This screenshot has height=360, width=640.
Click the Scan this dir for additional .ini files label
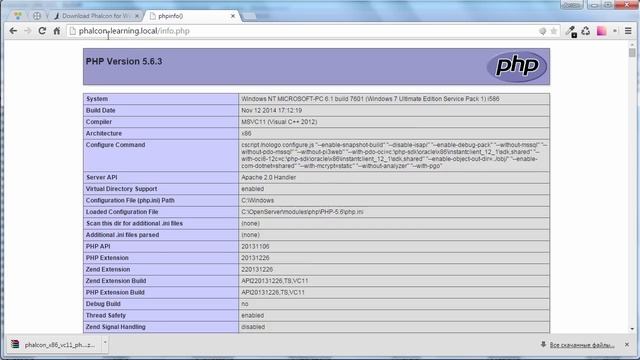click(x=134, y=223)
